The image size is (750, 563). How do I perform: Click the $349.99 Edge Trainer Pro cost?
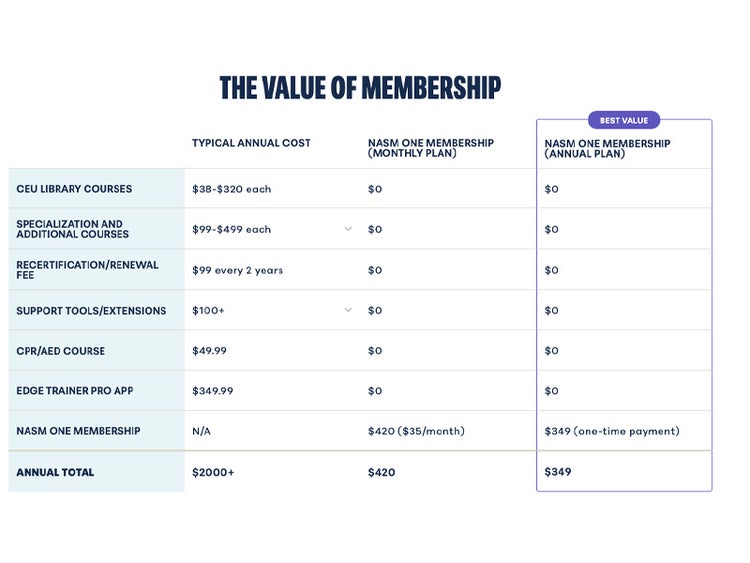pyautogui.click(x=213, y=391)
